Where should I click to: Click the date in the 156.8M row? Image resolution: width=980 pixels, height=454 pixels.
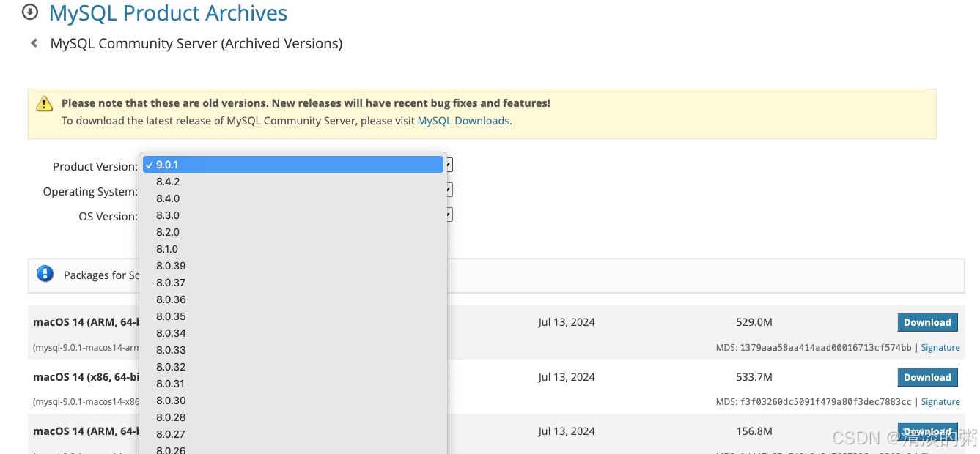tap(567, 431)
